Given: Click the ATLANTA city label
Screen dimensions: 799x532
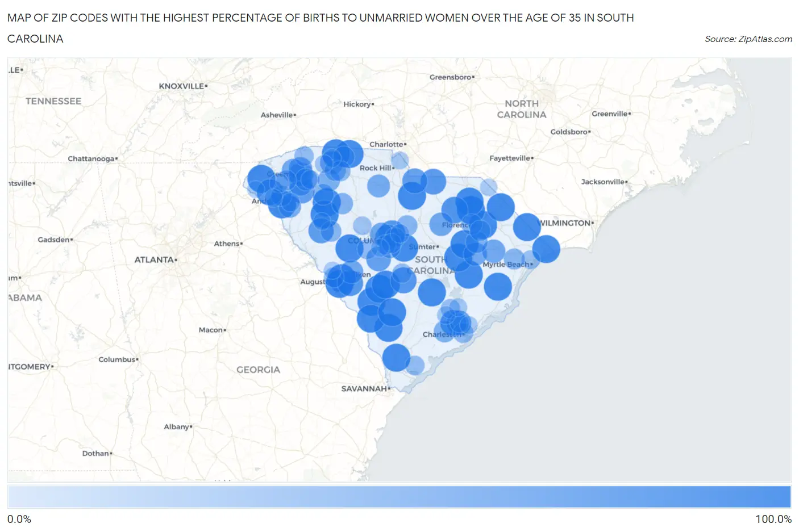Looking at the screenshot, I should 154,259.
